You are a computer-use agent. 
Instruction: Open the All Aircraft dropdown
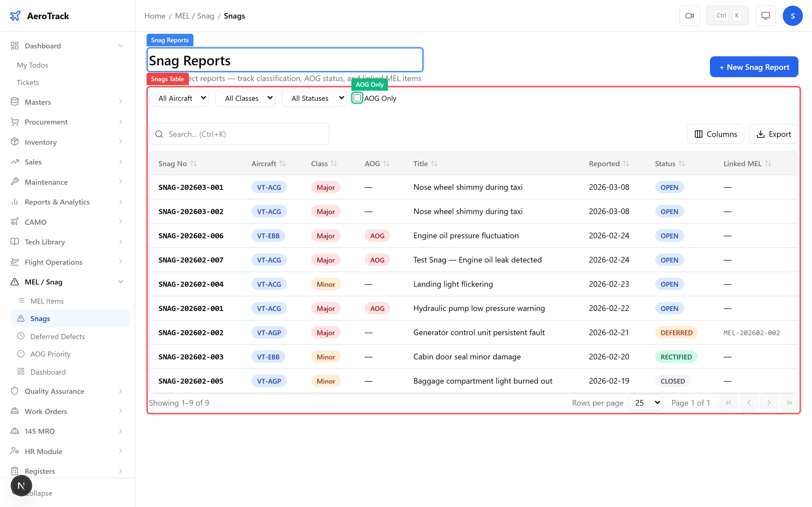(x=178, y=98)
